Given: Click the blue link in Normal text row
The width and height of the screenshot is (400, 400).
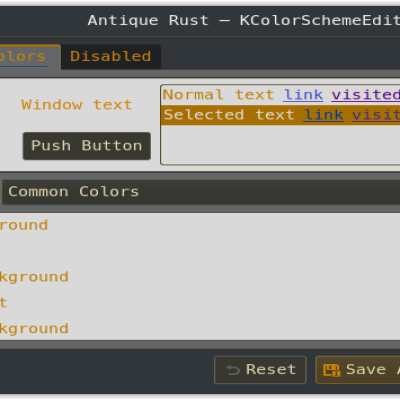Looking at the screenshot, I should click(x=303, y=95).
